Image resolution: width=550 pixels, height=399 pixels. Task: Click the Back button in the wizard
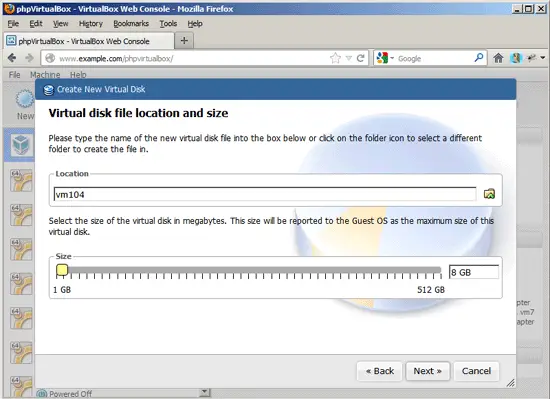380,371
